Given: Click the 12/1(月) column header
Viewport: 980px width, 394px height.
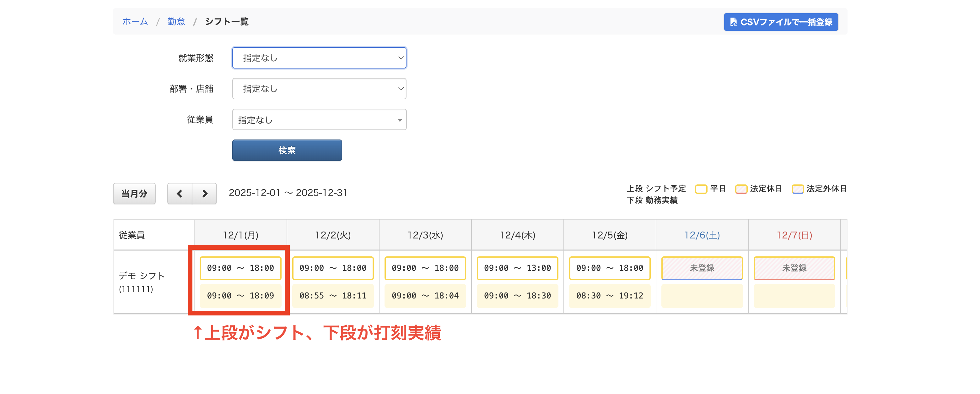Looking at the screenshot, I should pyautogui.click(x=240, y=235).
